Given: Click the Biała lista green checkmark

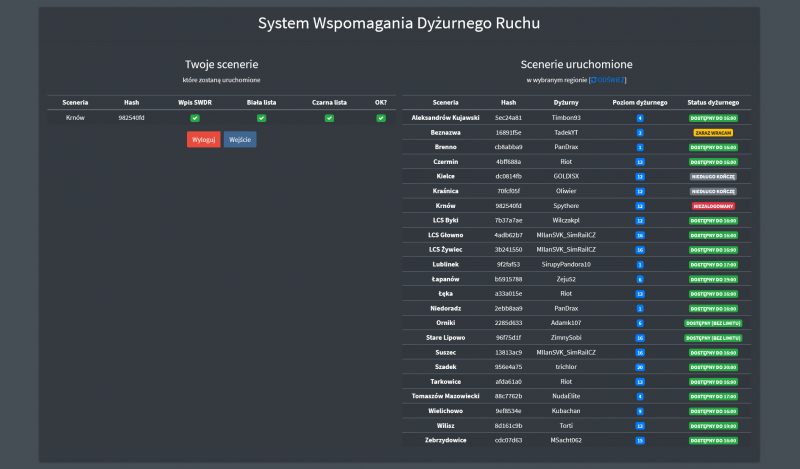Looking at the screenshot, I should pos(261,118).
